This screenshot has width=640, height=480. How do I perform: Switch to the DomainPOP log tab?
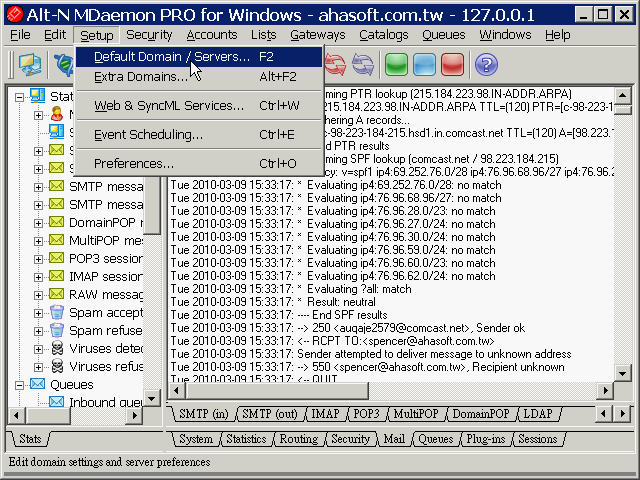[x=481, y=414]
